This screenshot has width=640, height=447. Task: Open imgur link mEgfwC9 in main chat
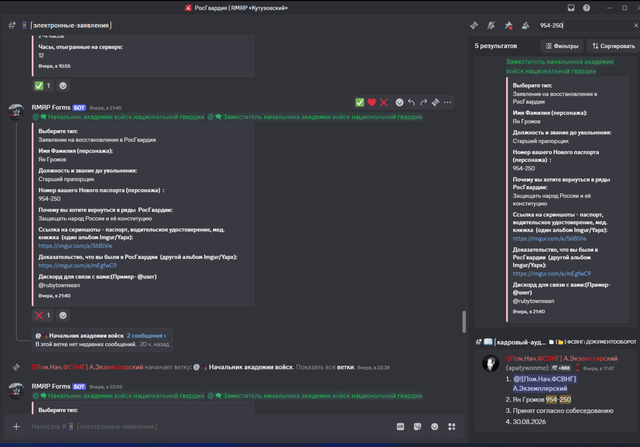click(78, 265)
